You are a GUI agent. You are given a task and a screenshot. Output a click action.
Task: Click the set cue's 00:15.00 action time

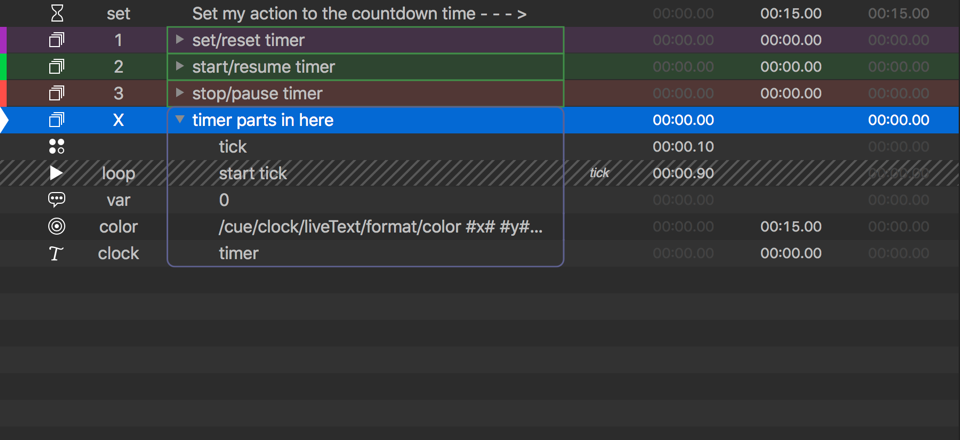790,14
